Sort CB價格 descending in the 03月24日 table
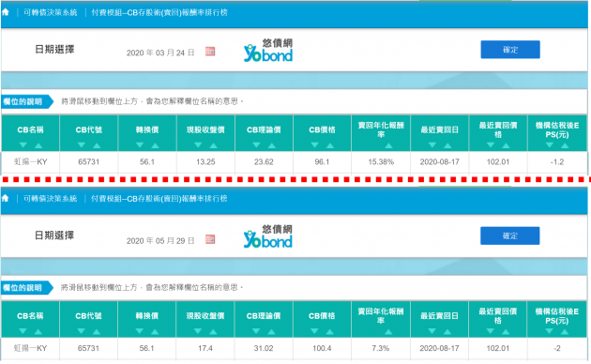591x364 pixels. coord(315,145)
